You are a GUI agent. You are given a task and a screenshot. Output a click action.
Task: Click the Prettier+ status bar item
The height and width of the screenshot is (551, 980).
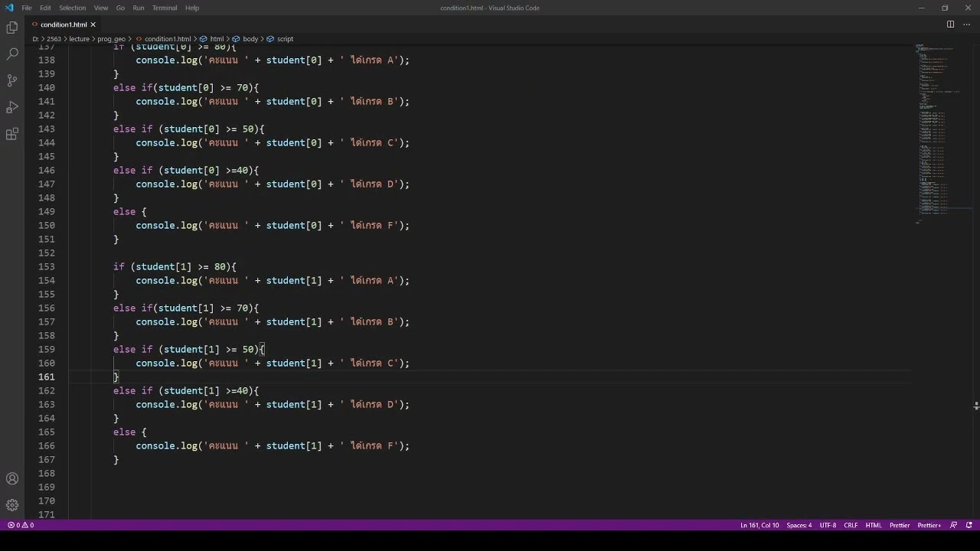tap(929, 525)
